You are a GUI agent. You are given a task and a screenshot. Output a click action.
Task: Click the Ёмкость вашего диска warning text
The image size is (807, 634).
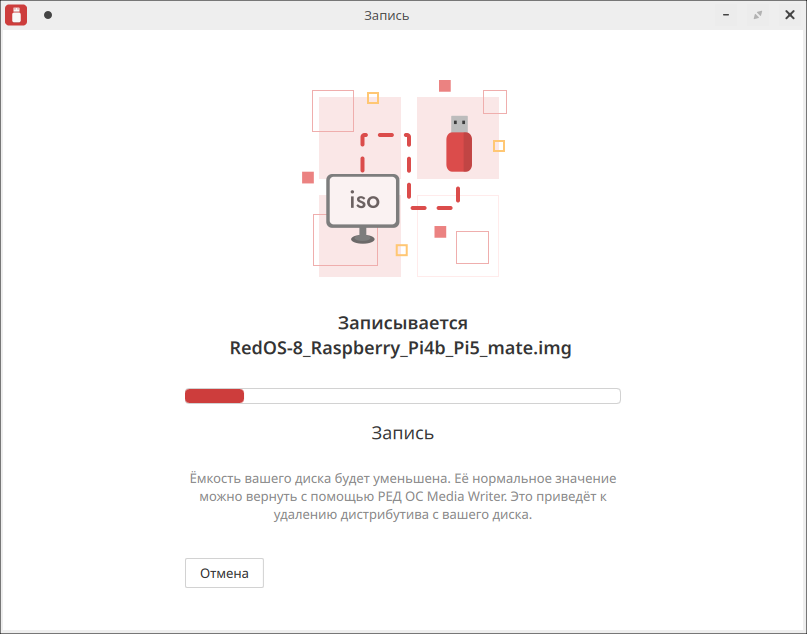point(402,496)
